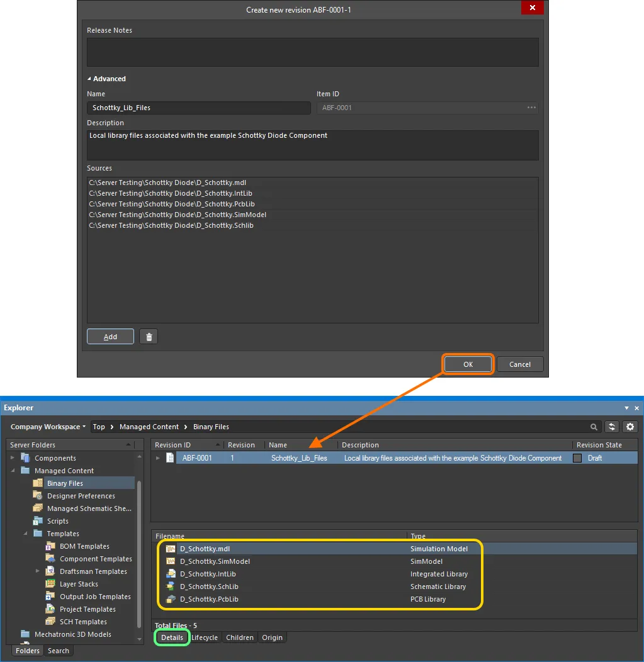Click the OK button
The width and height of the screenshot is (644, 662).
point(468,364)
